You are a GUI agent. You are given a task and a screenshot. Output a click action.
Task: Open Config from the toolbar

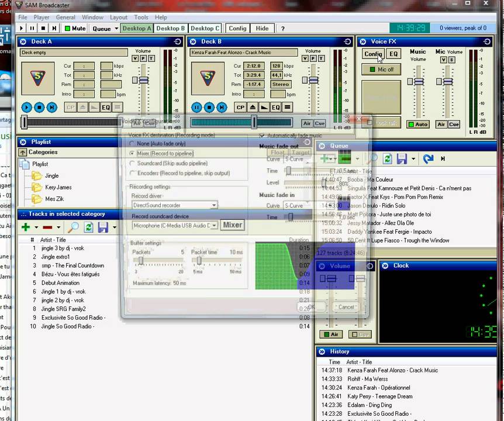237,28
